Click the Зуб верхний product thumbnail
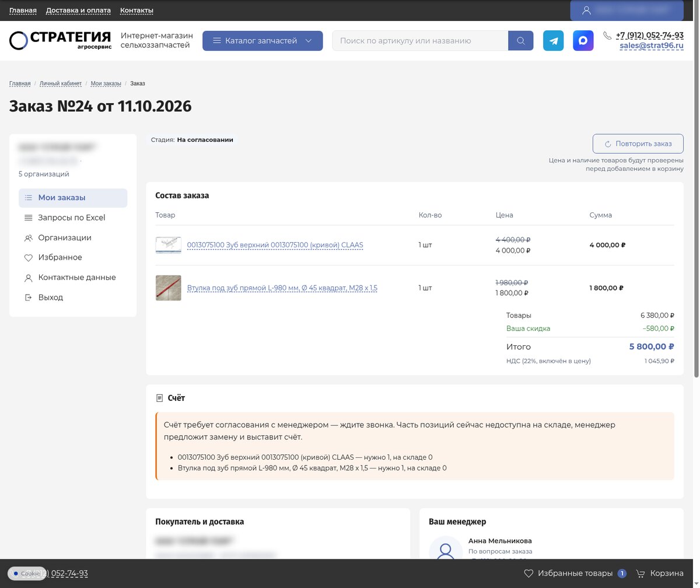This screenshot has height=588, width=700. pyautogui.click(x=168, y=245)
